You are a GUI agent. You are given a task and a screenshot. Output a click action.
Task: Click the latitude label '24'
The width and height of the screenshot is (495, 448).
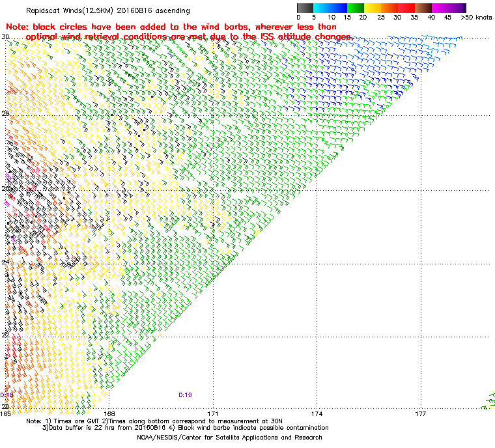(5, 262)
